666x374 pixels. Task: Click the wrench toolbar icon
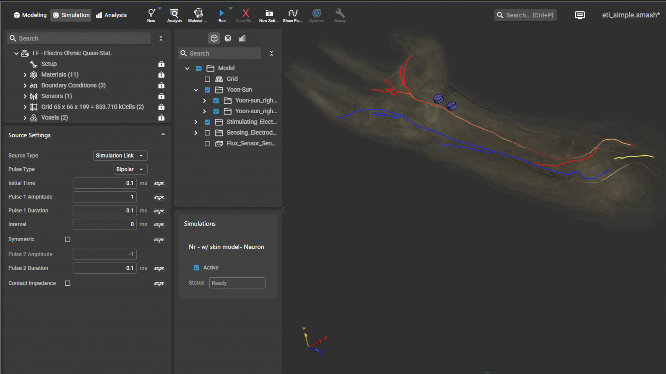[x=340, y=15]
